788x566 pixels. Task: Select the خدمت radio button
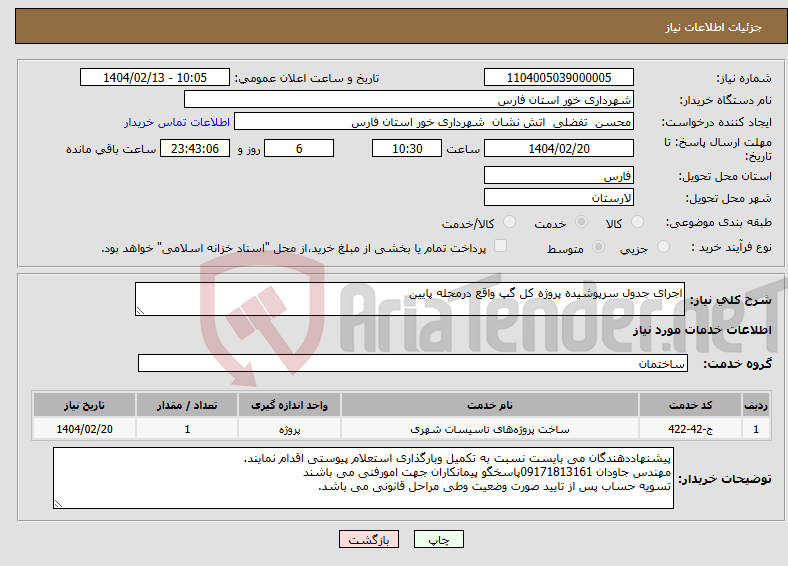581,222
